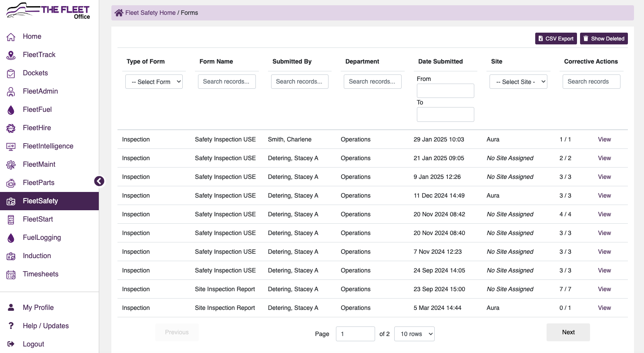Open the Select Form type dropdown
The height and width of the screenshot is (353, 644).
[154, 82]
